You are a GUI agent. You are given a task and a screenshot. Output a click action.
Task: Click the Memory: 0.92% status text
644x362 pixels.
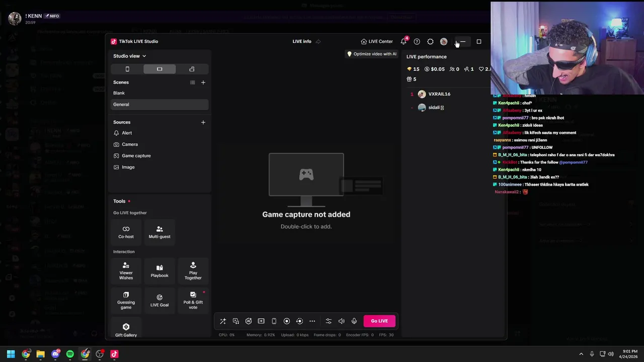point(261,335)
